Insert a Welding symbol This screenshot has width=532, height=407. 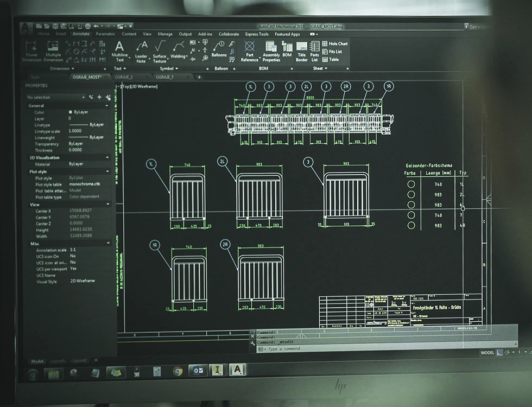click(x=178, y=50)
